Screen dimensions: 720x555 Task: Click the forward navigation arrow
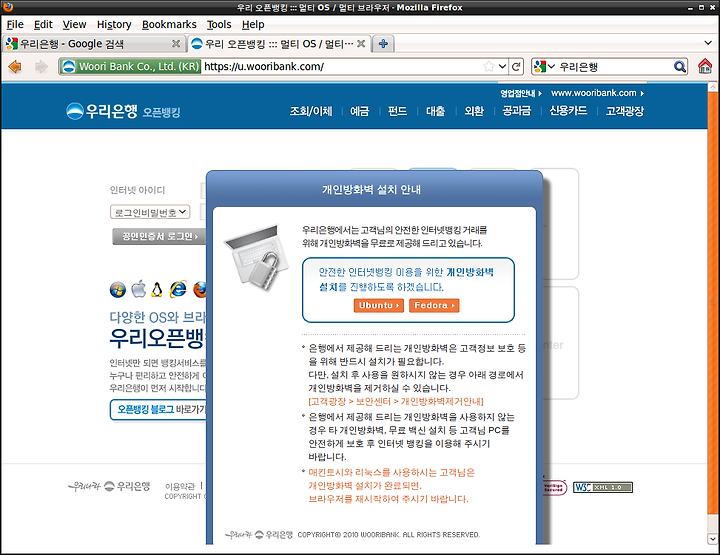click(41, 67)
